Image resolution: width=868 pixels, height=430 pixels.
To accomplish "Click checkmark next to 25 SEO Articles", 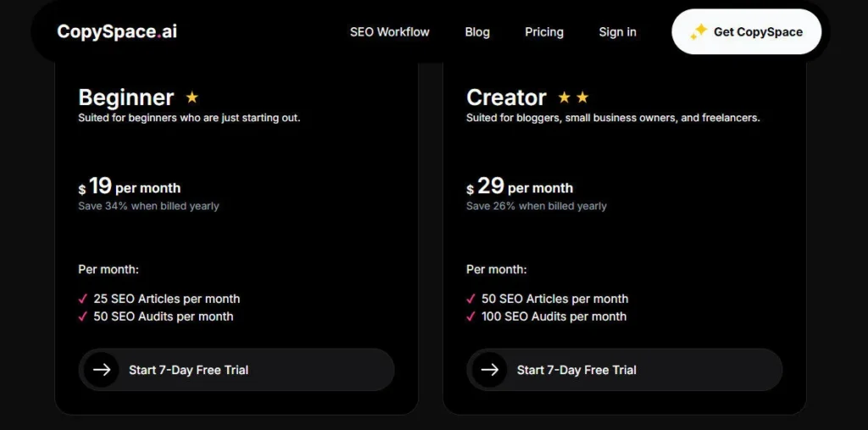I will tap(83, 299).
